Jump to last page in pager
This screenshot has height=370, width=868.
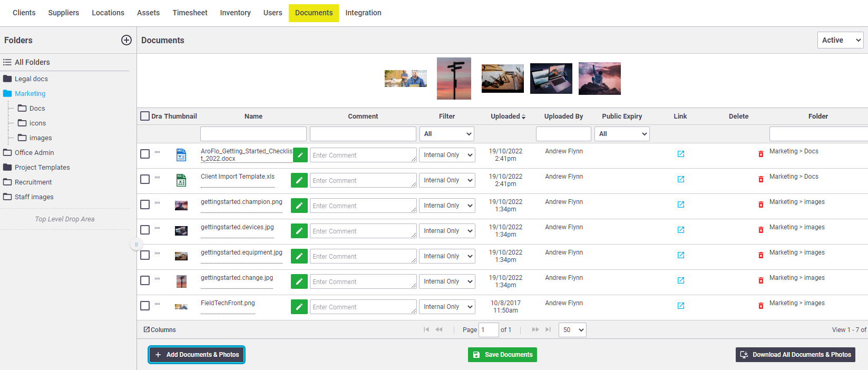click(548, 329)
